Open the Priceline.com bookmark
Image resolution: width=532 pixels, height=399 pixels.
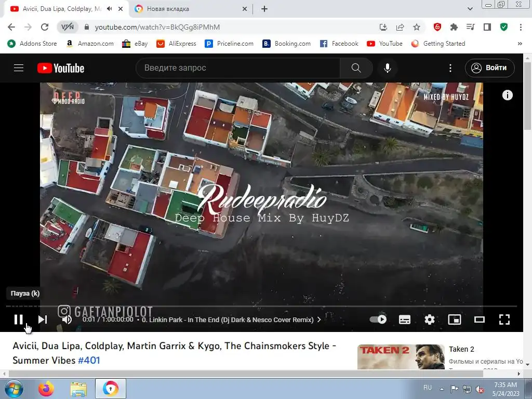point(229,44)
